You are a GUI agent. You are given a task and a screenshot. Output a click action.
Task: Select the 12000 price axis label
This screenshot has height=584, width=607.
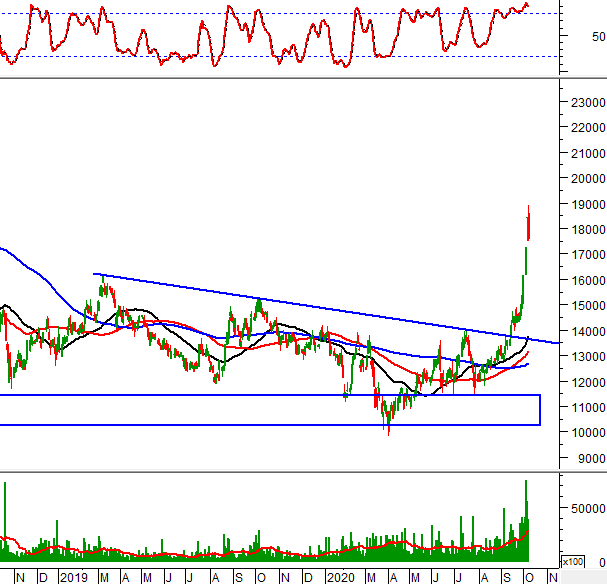click(588, 382)
